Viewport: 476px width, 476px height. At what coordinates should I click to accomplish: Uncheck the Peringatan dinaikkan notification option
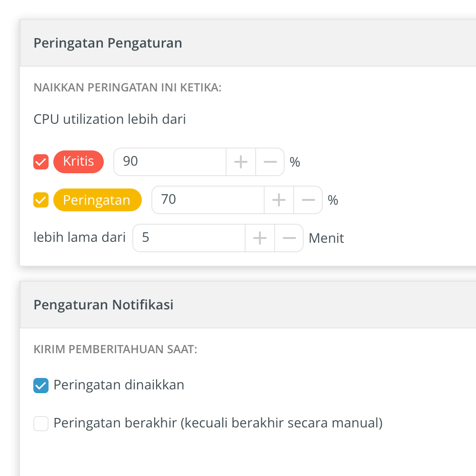41,385
